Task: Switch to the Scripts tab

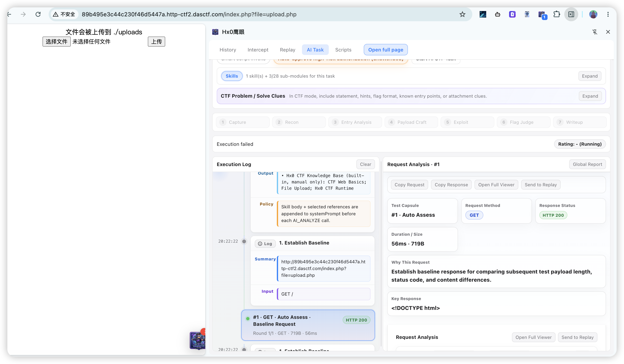Action: (x=343, y=50)
